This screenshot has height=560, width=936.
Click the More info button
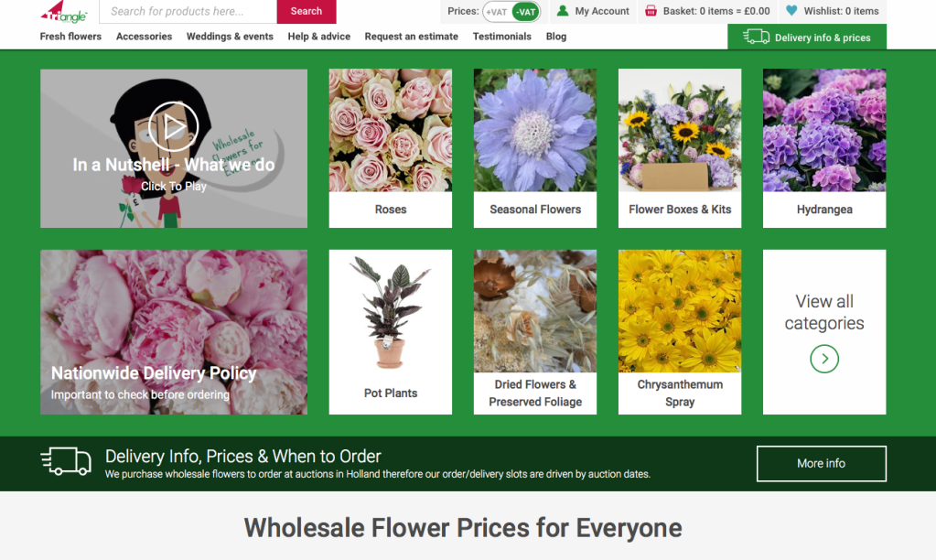(822, 463)
